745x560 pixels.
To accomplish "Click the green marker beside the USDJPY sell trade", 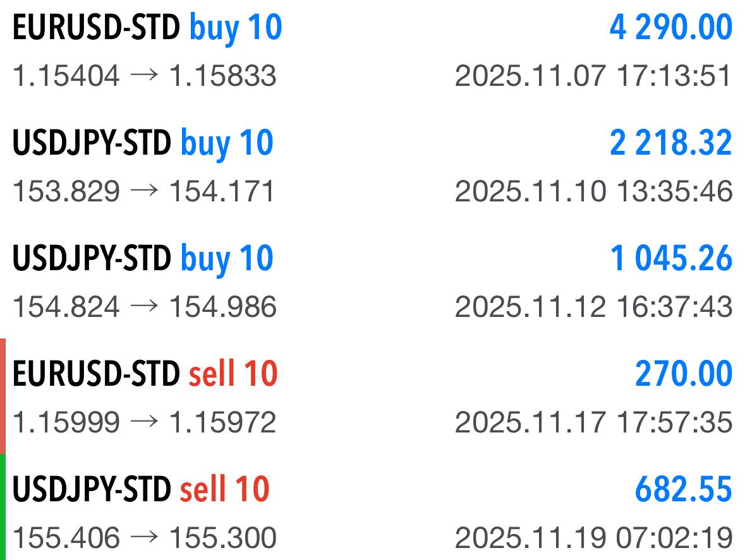I will click(x=3, y=507).
